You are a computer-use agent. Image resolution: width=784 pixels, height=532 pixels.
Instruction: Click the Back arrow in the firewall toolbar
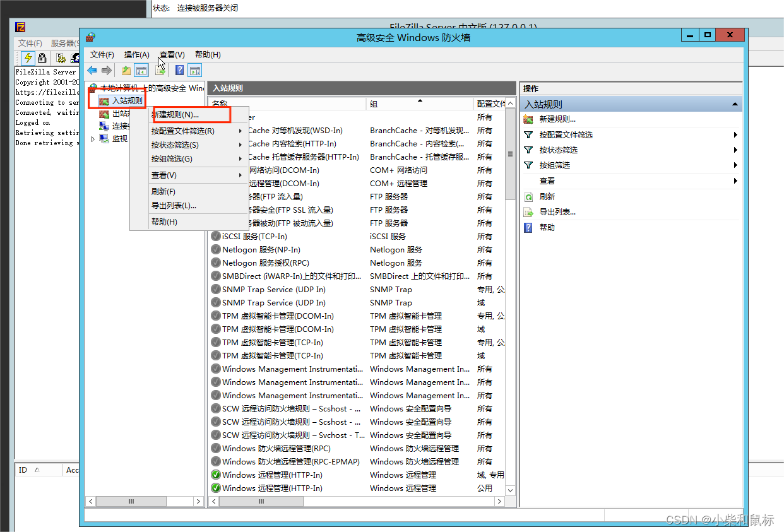pos(92,71)
